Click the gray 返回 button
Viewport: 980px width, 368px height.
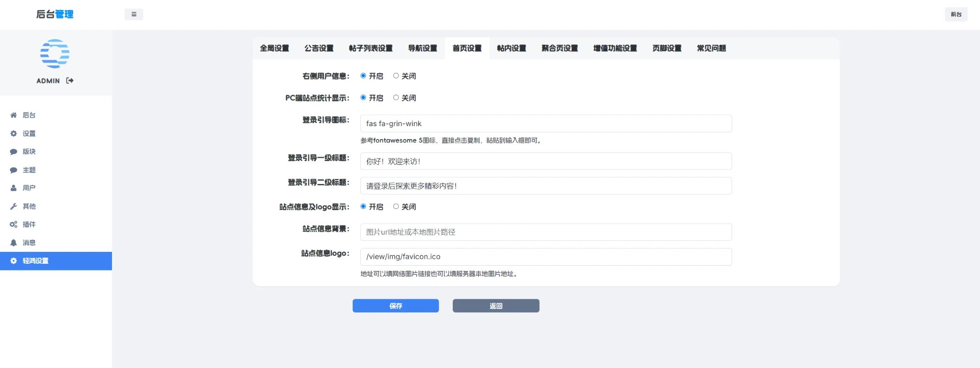(496, 306)
